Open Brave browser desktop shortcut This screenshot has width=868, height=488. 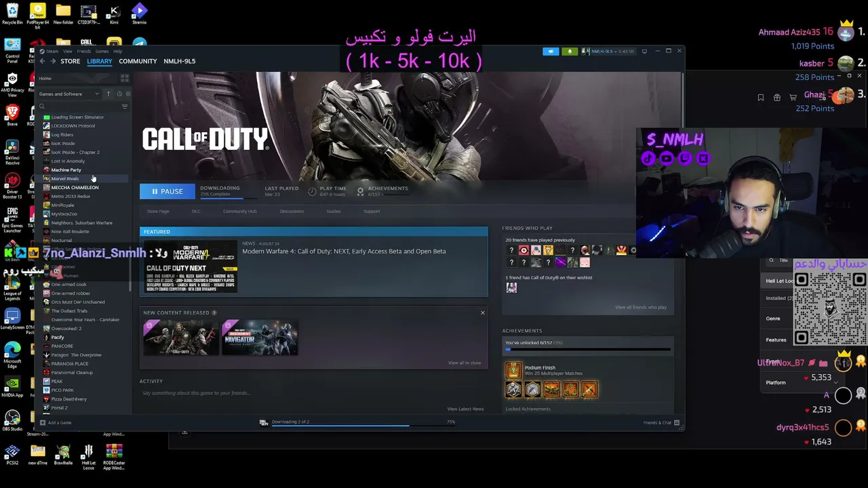tap(12, 115)
